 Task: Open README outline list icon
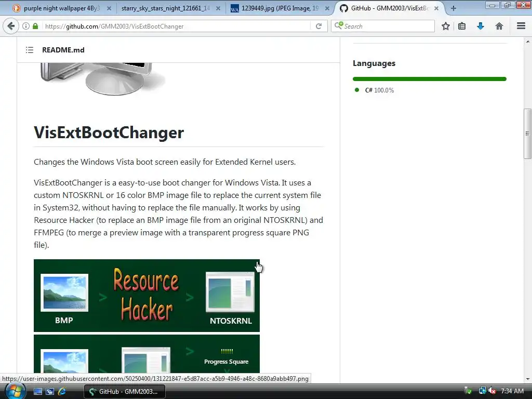[30, 50]
